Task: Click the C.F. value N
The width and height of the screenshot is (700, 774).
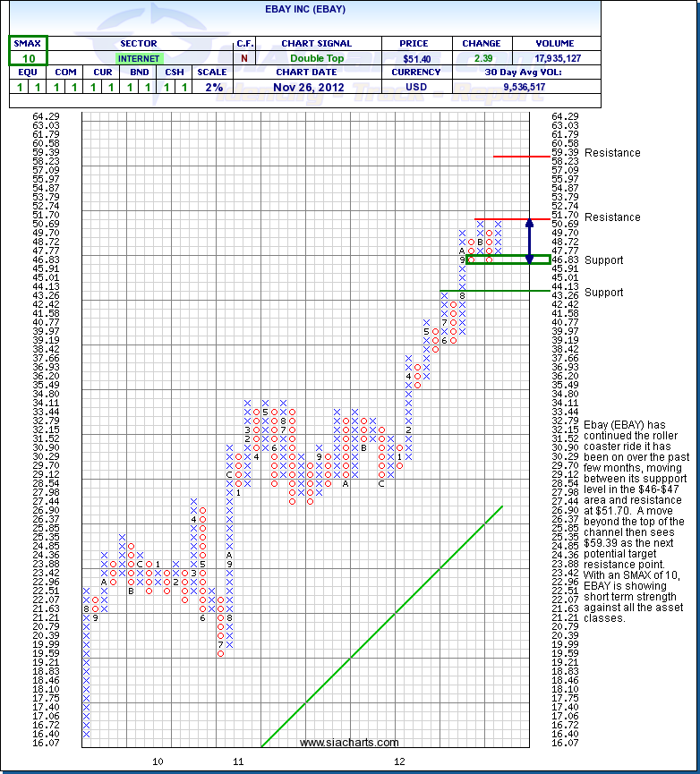Action: click(243, 58)
